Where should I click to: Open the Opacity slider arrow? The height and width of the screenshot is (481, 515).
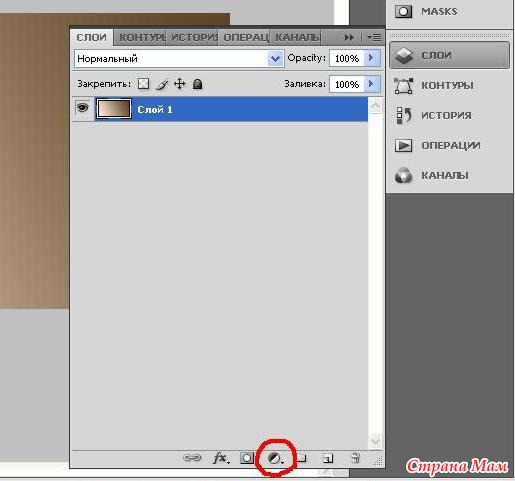(371, 58)
